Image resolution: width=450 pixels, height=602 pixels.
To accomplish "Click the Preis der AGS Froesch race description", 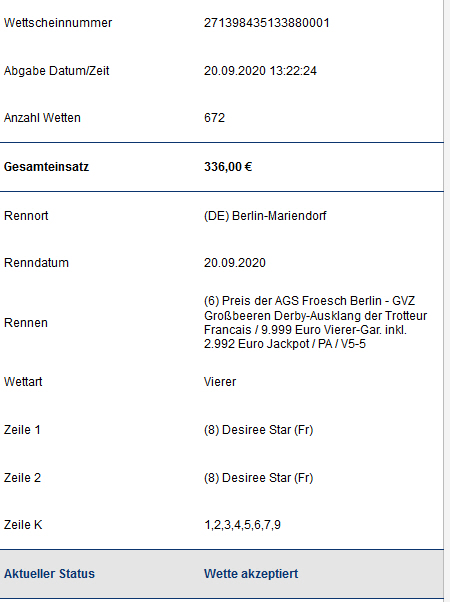I will coord(316,322).
